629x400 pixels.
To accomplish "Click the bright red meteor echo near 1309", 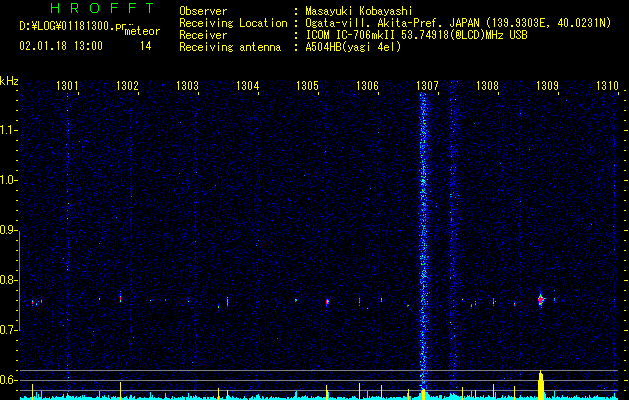I will coord(540,300).
